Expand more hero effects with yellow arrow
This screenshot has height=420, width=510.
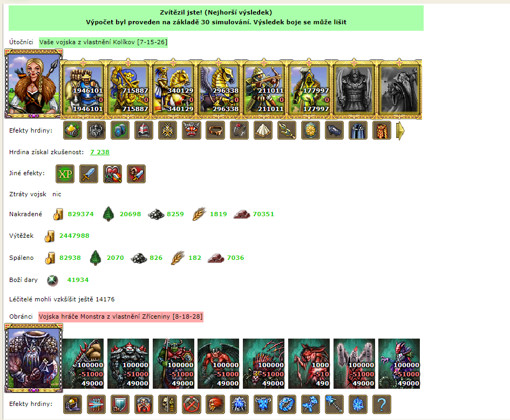click(400, 130)
